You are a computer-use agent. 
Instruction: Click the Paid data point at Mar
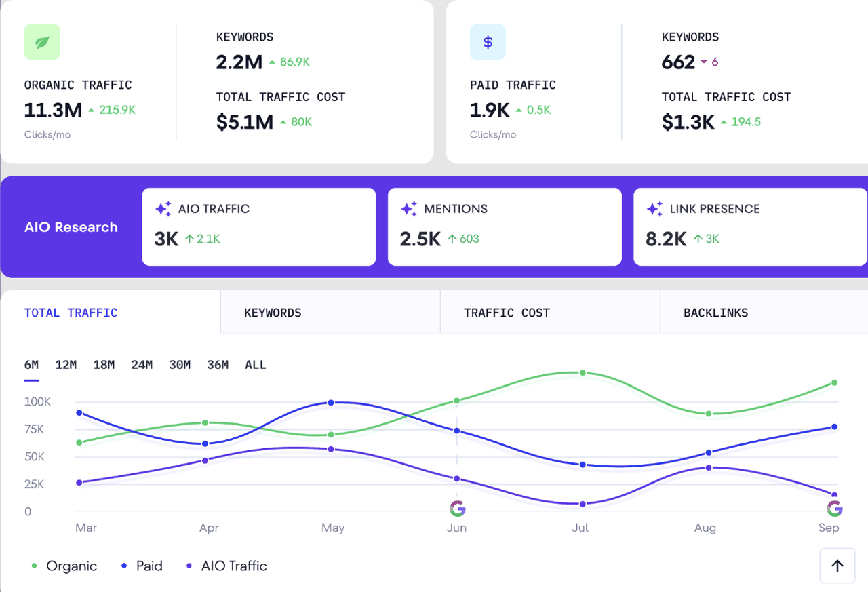tap(79, 412)
